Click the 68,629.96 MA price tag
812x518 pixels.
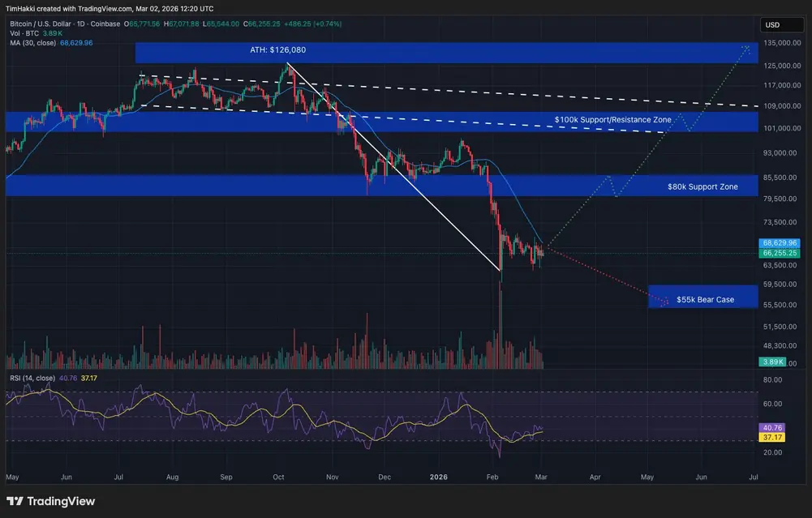coord(780,242)
